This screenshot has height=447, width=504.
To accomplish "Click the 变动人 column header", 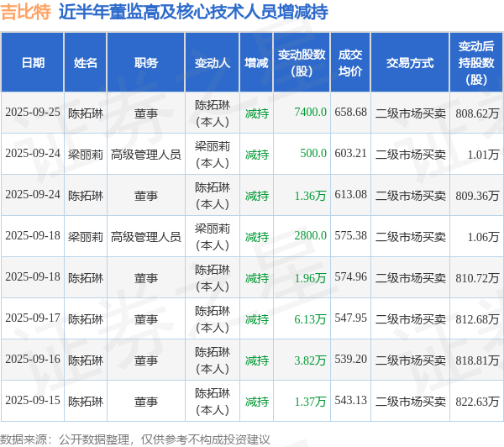I will click(213, 63).
